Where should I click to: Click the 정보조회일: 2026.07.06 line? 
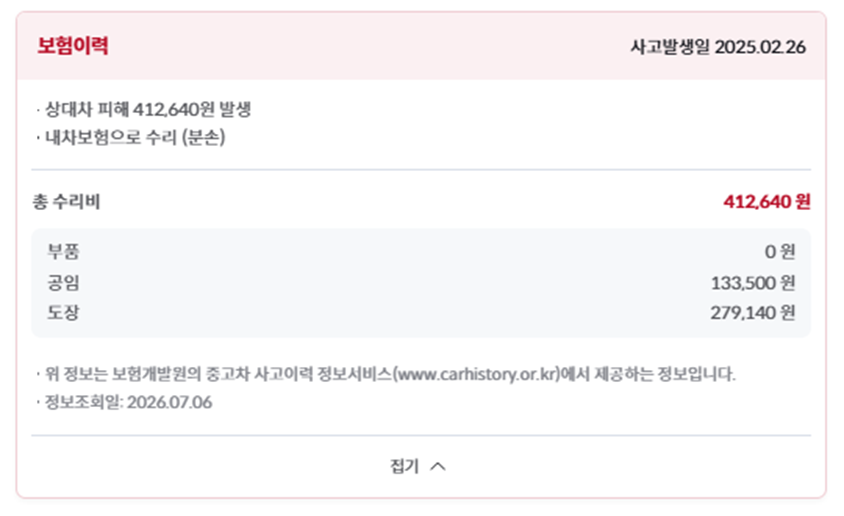[x=124, y=402]
